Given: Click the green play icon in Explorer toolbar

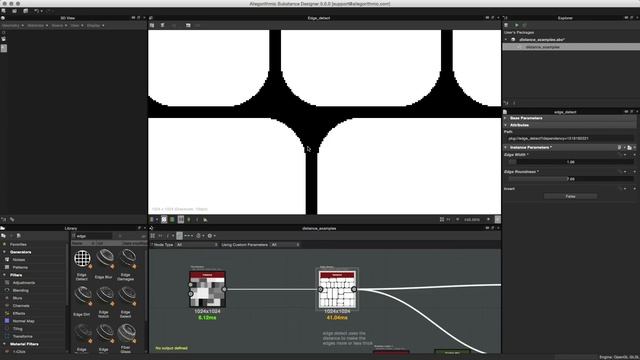Looking at the screenshot, I should tap(516, 25).
